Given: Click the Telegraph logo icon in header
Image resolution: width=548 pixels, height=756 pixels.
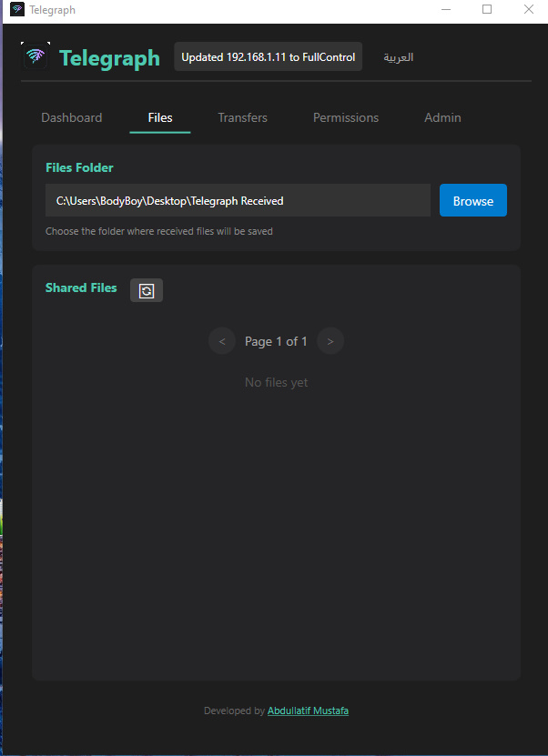Looking at the screenshot, I should point(36,56).
